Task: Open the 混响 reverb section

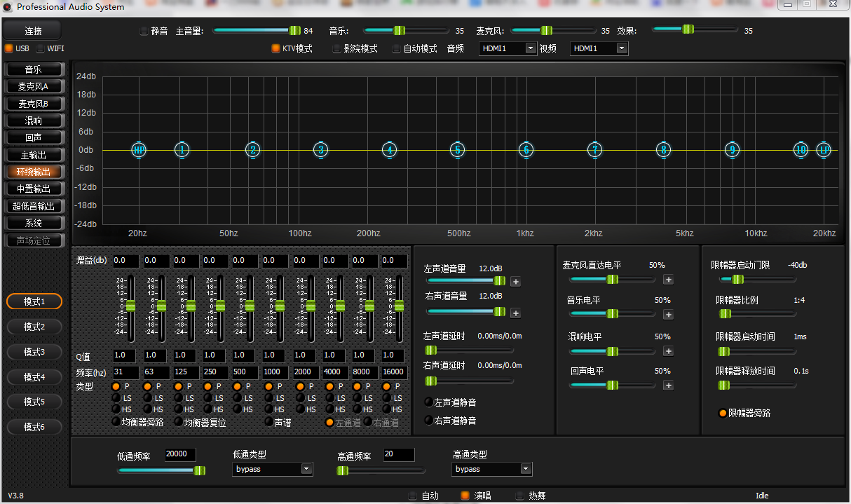Action: 34,121
